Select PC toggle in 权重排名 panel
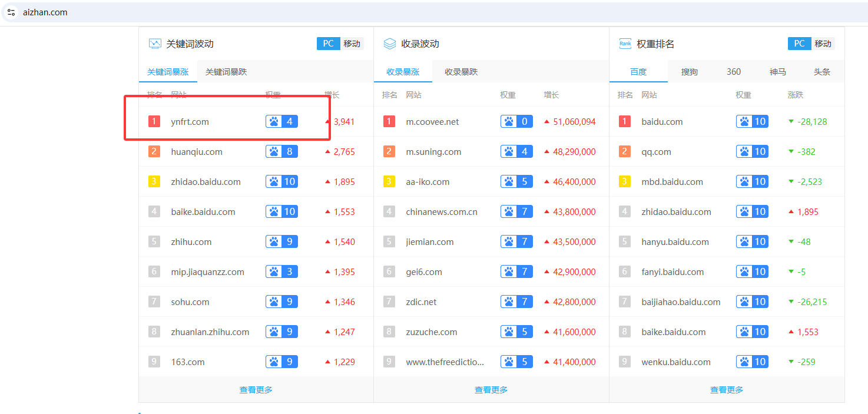The image size is (868, 414). (x=800, y=44)
